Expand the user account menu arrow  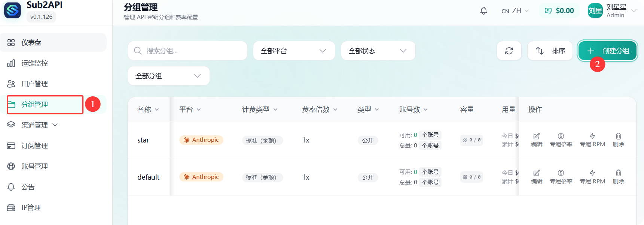click(634, 10)
